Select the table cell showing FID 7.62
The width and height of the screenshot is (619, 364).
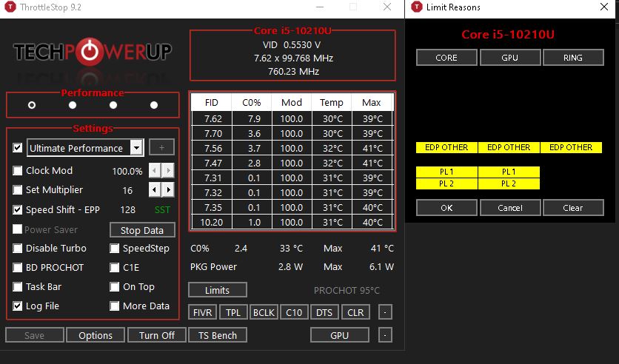(x=212, y=118)
